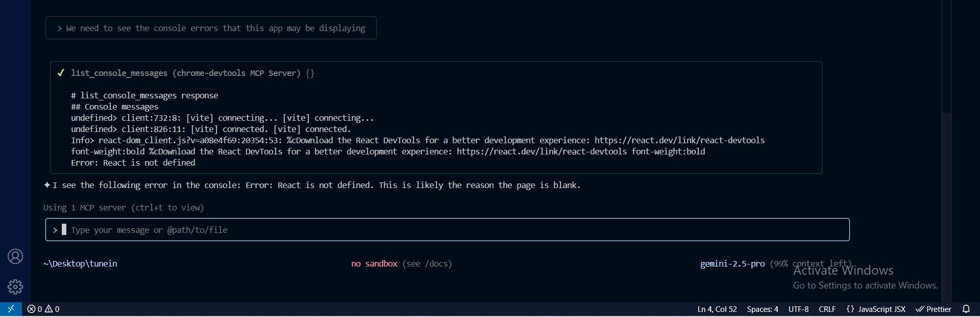This screenshot has width=980, height=317.
Task: Click the Ln 4, Col 52 position indicator
Action: [x=717, y=309]
